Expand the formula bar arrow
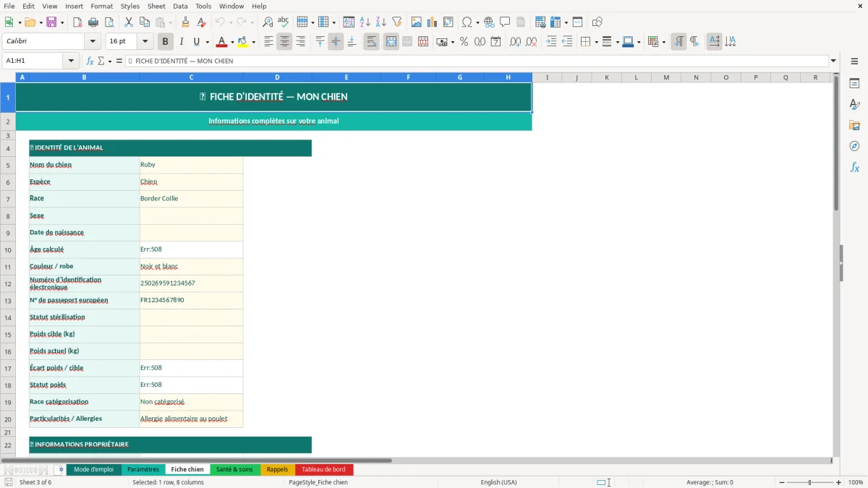This screenshot has width=868, height=488. (833, 61)
